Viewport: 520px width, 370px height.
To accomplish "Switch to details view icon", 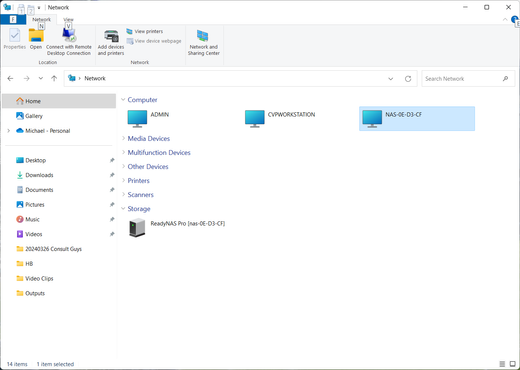I will (x=502, y=364).
